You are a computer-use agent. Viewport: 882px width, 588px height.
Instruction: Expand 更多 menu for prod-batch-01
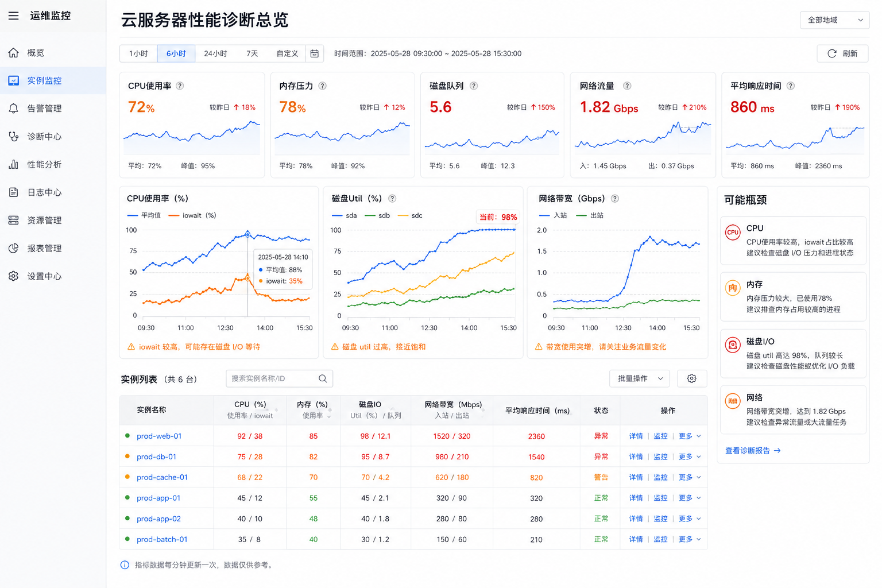pos(690,540)
